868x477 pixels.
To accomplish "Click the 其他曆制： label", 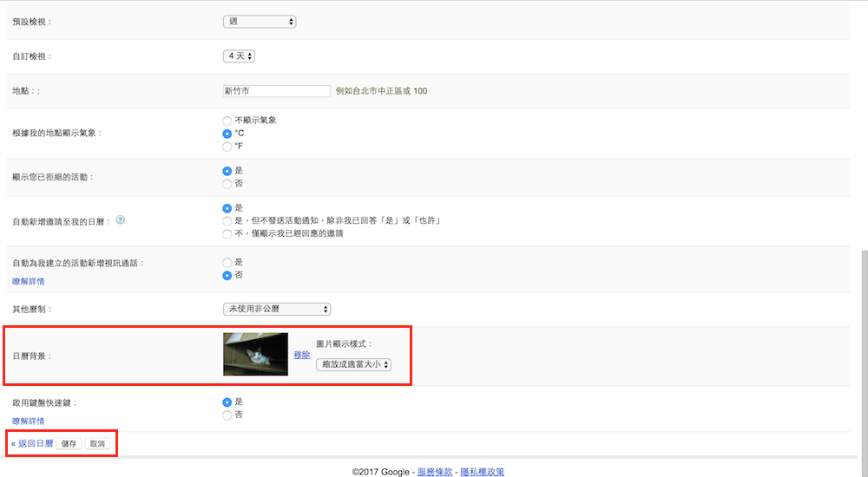I will (32, 309).
